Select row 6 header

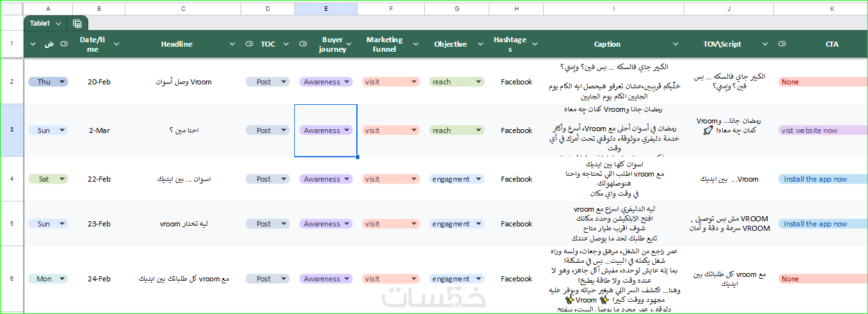point(12,279)
